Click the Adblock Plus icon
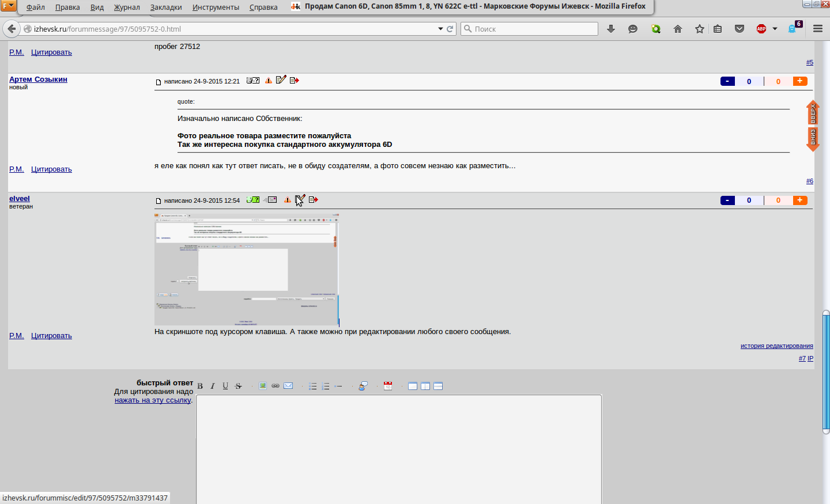Screen dimensions: 830x504 click(x=761, y=29)
